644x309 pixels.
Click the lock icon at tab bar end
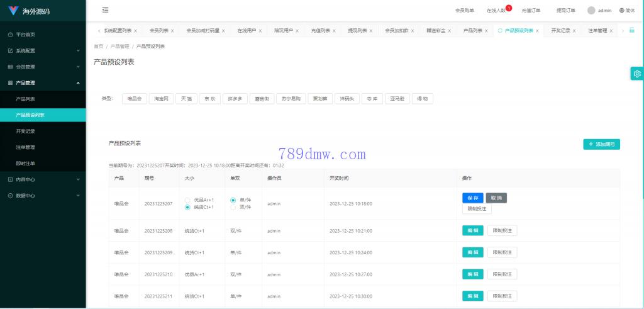tap(631, 30)
